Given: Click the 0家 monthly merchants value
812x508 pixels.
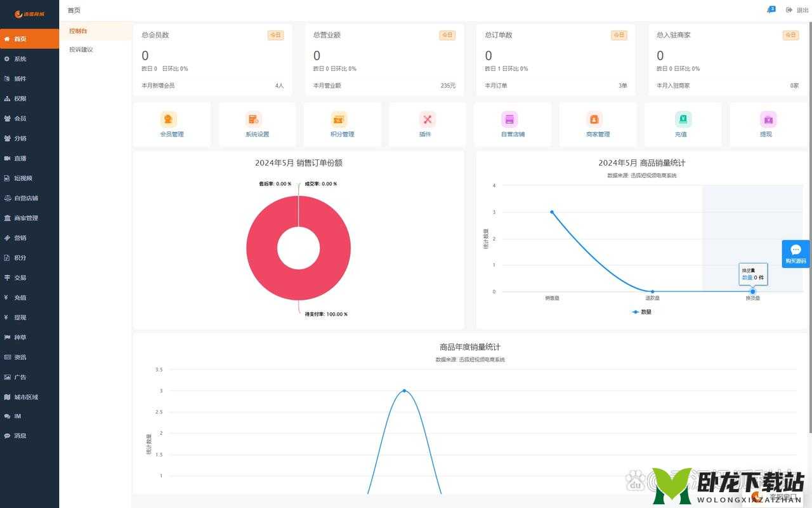Looking at the screenshot, I should 794,85.
